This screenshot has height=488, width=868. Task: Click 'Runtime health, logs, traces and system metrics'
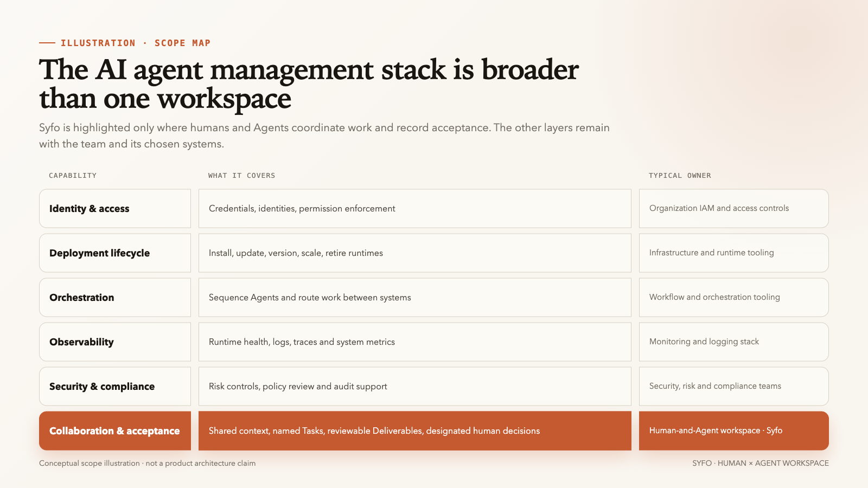pyautogui.click(x=302, y=342)
